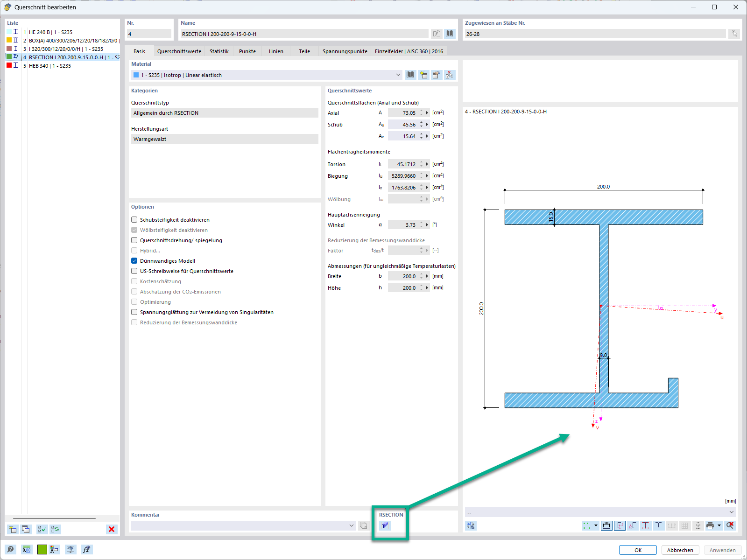Expand the Kommentar dropdown
This screenshot has height=560, width=747.
tap(351, 525)
